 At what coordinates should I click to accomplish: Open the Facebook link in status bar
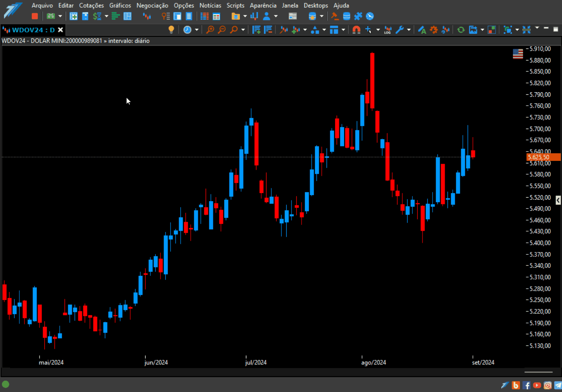526,386
